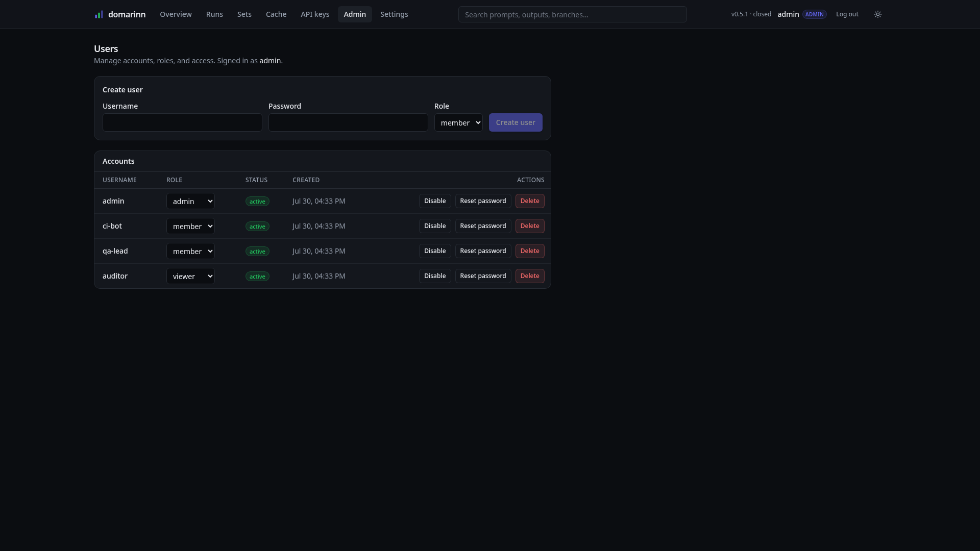The height and width of the screenshot is (551, 980).
Task: Click the Accounts section title
Action: tap(118, 161)
